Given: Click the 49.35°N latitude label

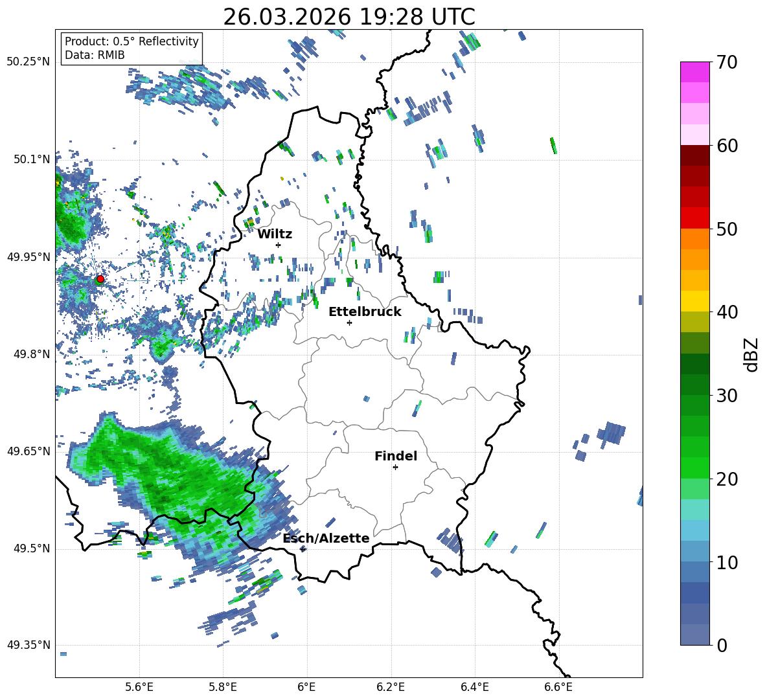Looking at the screenshot, I should 29,645.
